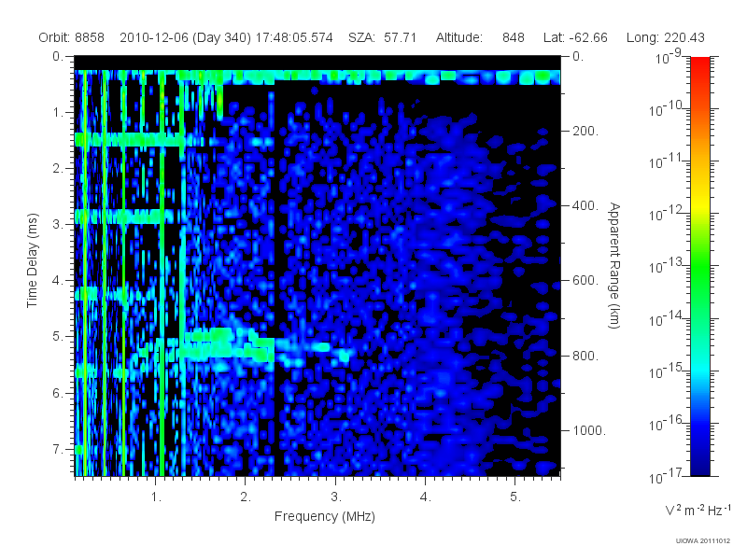Click the time delay tick label '2.'
747x560 pixels.
tap(58, 169)
